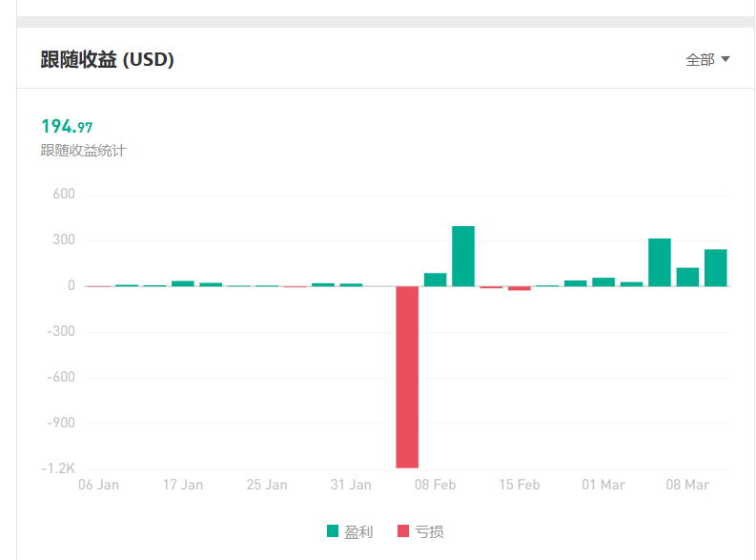Toggle the 盈利 legend entry

(x=350, y=531)
